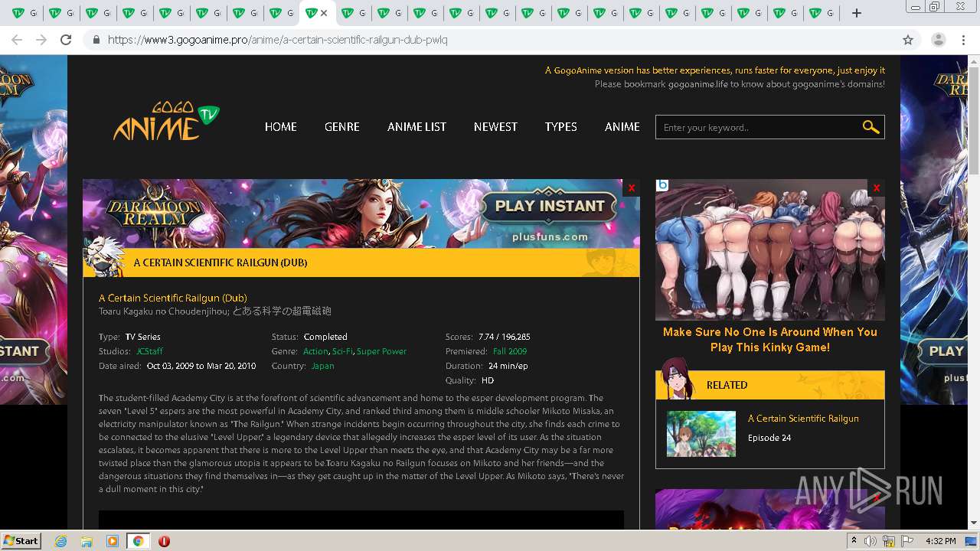The width and height of the screenshot is (980, 551).
Task: Open a new tab with plus button
Action: [x=857, y=13]
